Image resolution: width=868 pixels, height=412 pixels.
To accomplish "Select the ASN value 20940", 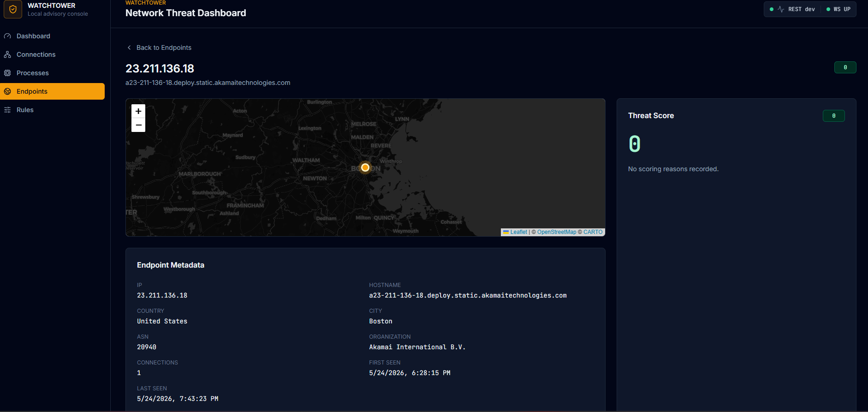I will tap(147, 347).
